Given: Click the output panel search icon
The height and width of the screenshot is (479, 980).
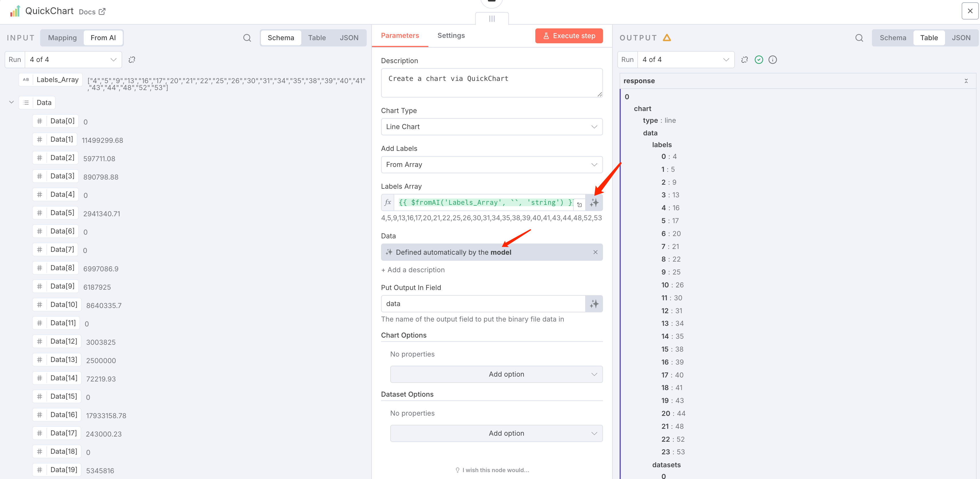Looking at the screenshot, I should (x=859, y=38).
